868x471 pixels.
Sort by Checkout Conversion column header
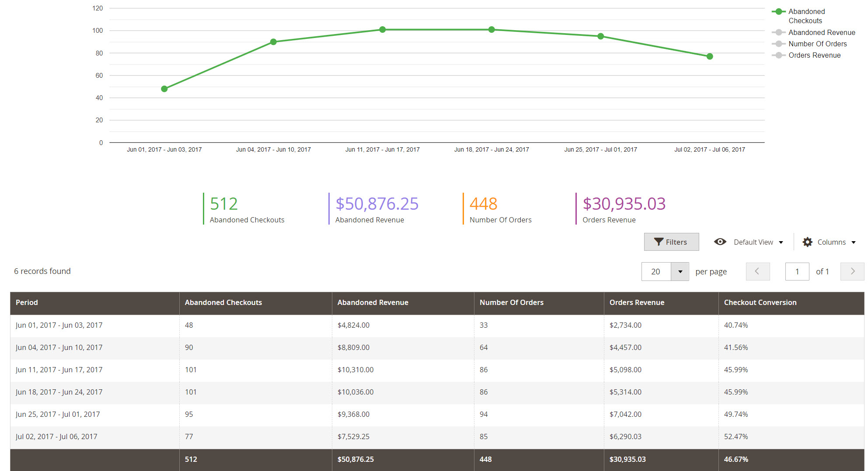[x=760, y=302]
